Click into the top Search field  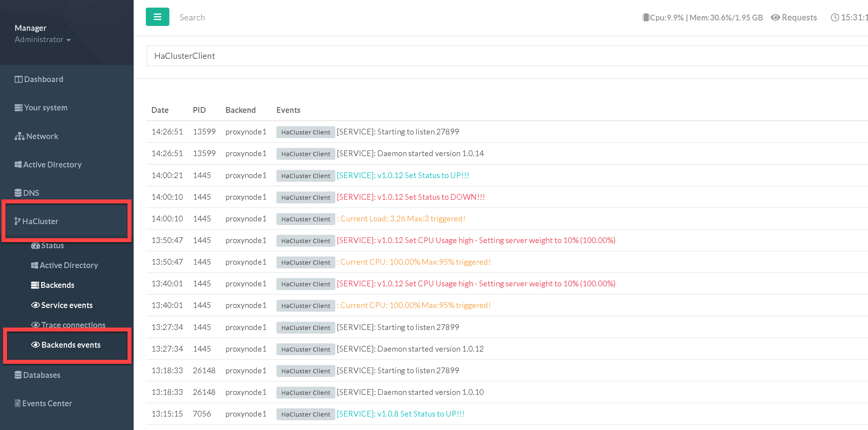tap(192, 17)
